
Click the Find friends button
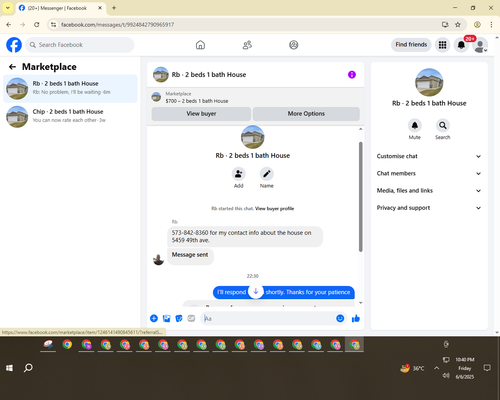411,45
